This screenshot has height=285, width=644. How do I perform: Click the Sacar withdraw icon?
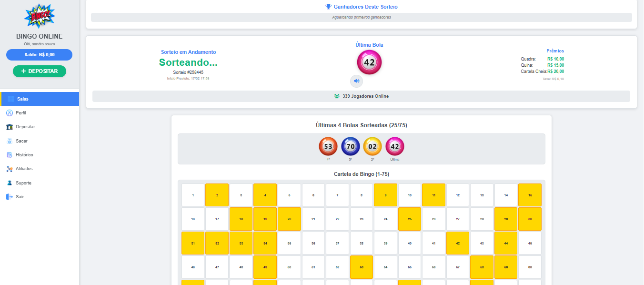(10, 141)
